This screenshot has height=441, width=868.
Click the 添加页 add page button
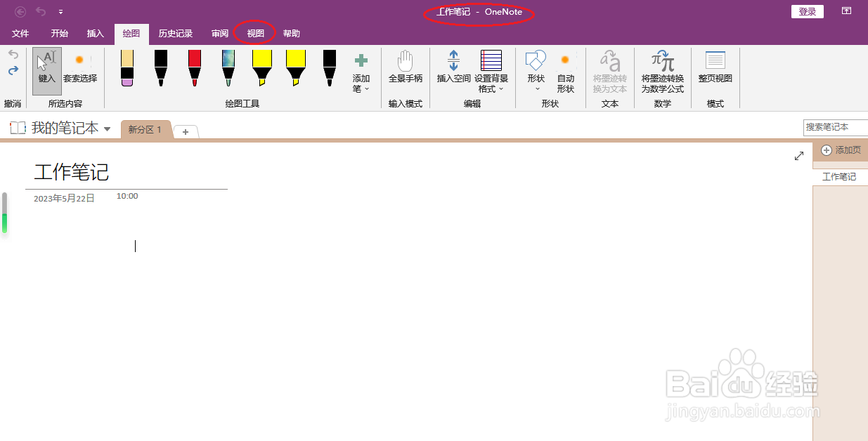click(x=841, y=150)
